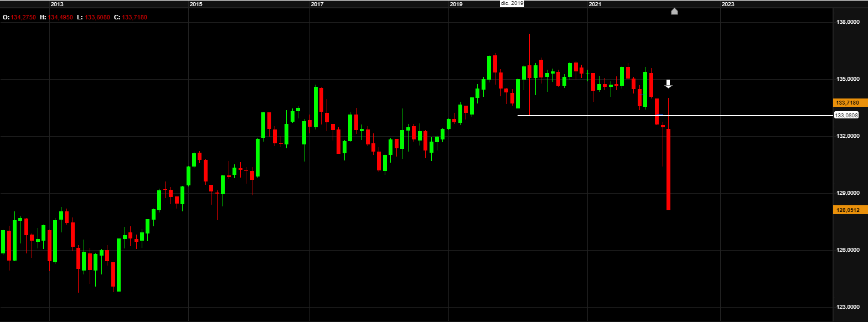The height and width of the screenshot is (322, 868).
Task: Click the Close value 133,7180 in header
Action: 135,18
